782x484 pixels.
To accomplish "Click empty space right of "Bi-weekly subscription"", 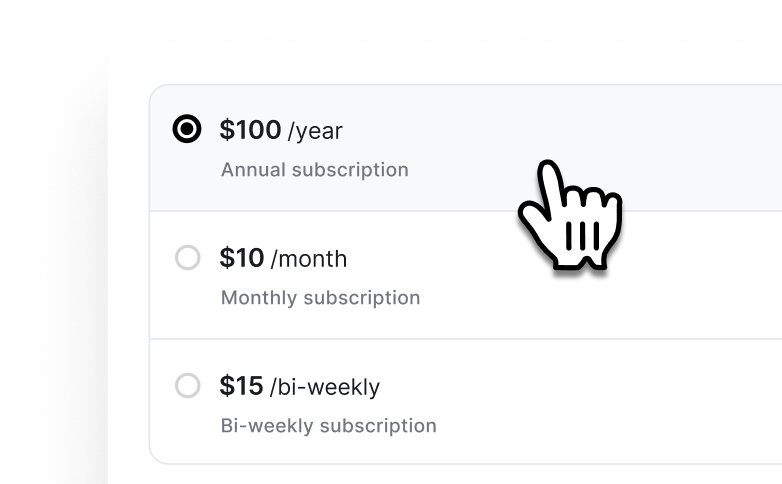I will pyautogui.click(x=600, y=425).
